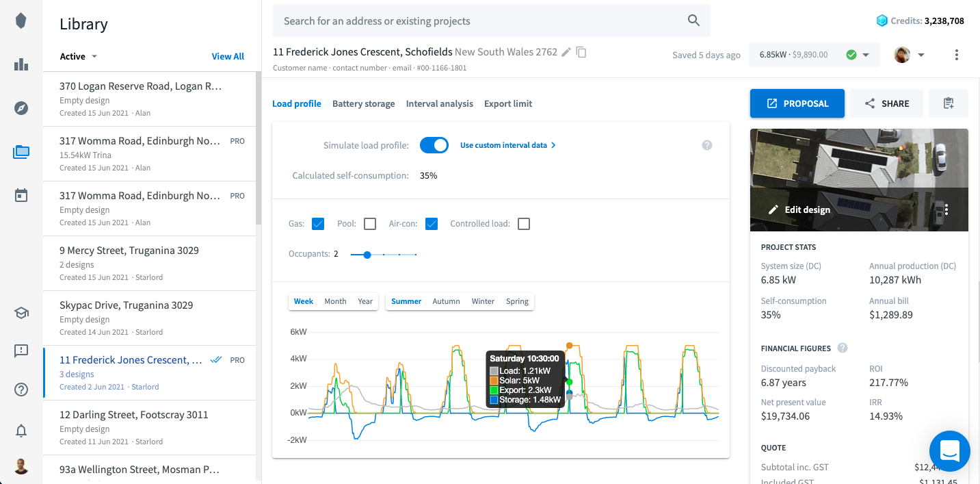Image resolution: width=980 pixels, height=484 pixels.
Task: Open the help question mark icon
Action: (21, 389)
